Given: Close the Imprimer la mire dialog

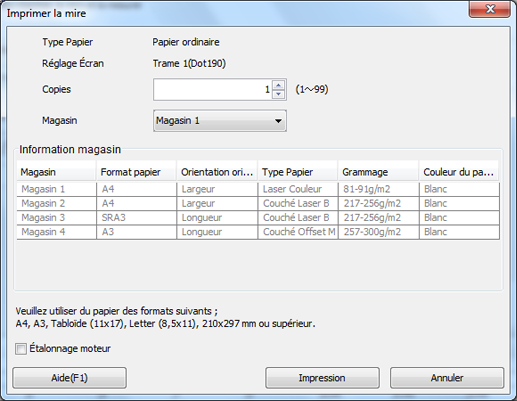Looking at the screenshot, I should [489, 9].
